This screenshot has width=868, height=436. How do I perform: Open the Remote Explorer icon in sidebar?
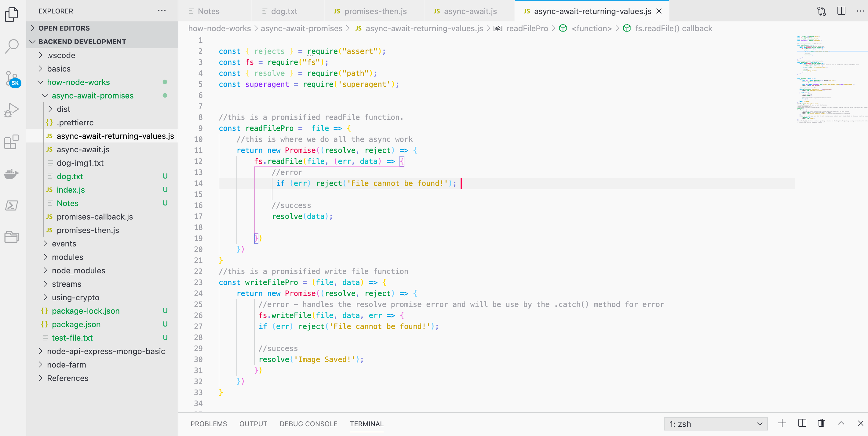point(12,237)
